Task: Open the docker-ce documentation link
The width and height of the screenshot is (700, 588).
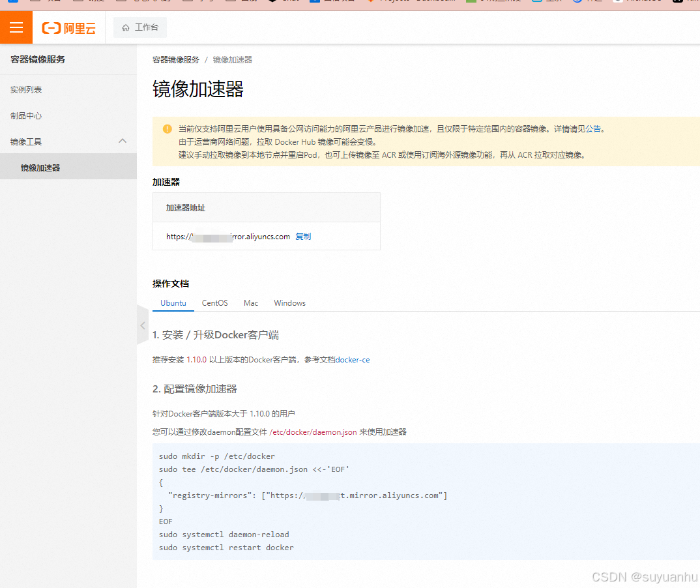Action: 353,360
